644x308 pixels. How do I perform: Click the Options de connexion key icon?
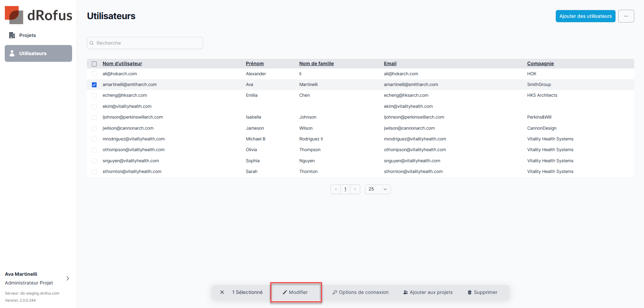click(x=335, y=292)
